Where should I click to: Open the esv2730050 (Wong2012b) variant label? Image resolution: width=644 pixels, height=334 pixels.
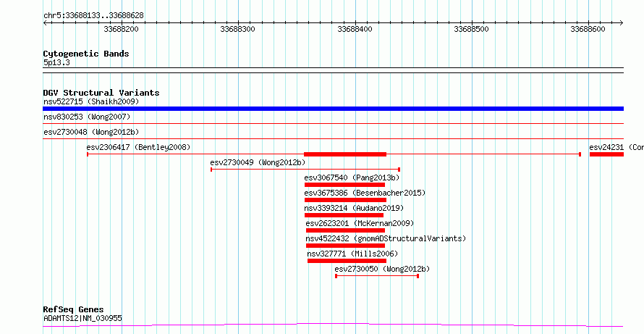[382, 269]
